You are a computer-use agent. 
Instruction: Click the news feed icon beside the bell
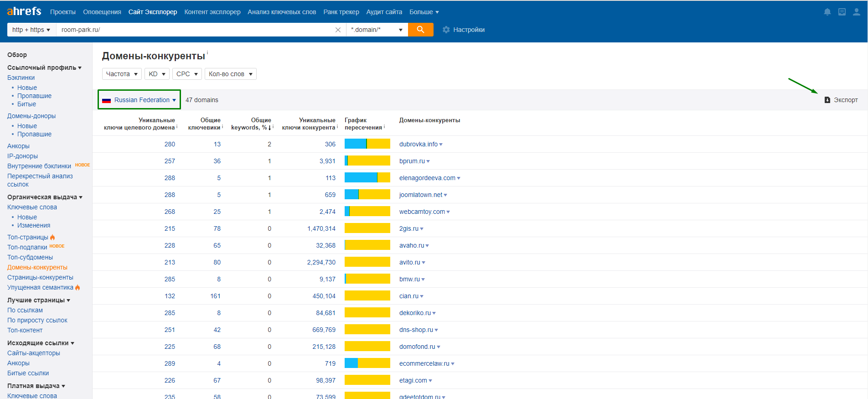coord(842,12)
